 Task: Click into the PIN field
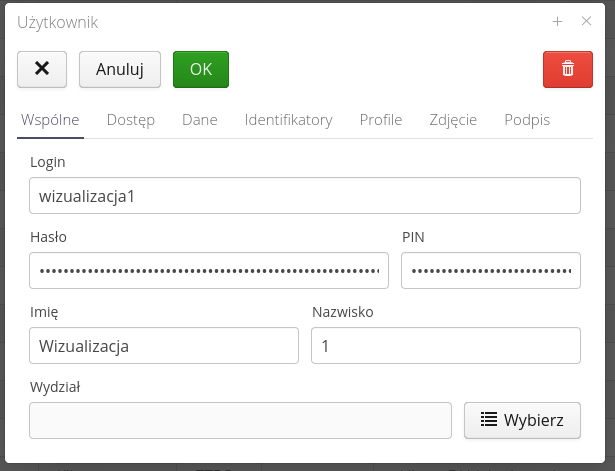click(x=491, y=270)
